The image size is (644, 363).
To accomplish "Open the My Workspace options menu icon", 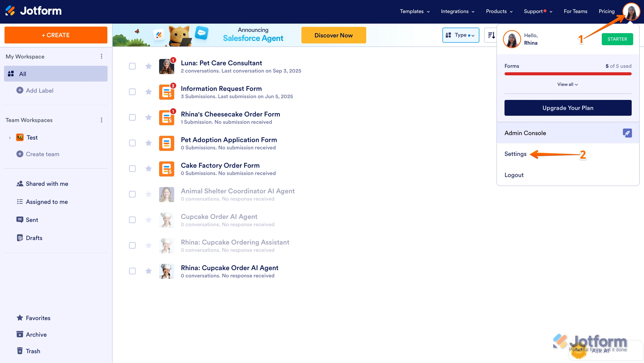I will tap(101, 56).
